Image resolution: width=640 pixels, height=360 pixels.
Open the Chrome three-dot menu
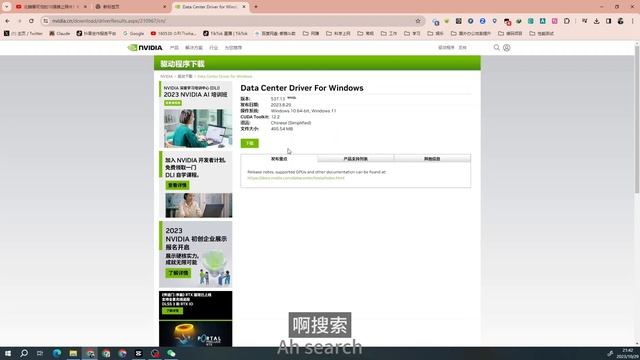click(633, 21)
